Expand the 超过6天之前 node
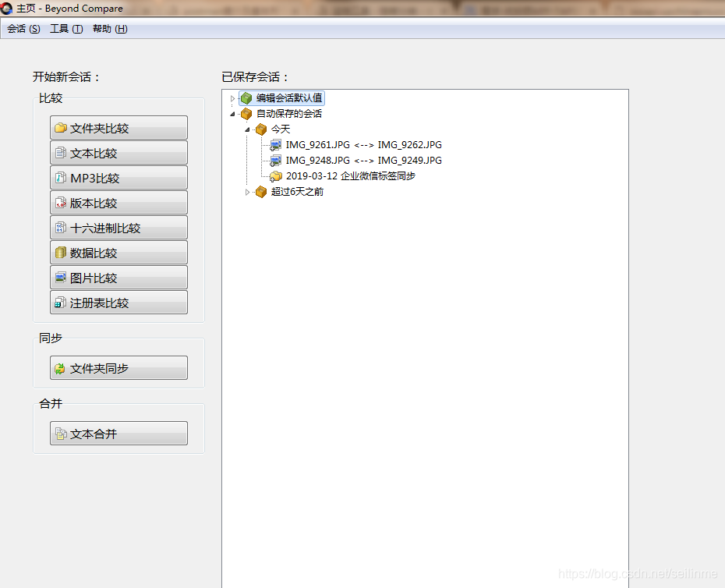 247,192
